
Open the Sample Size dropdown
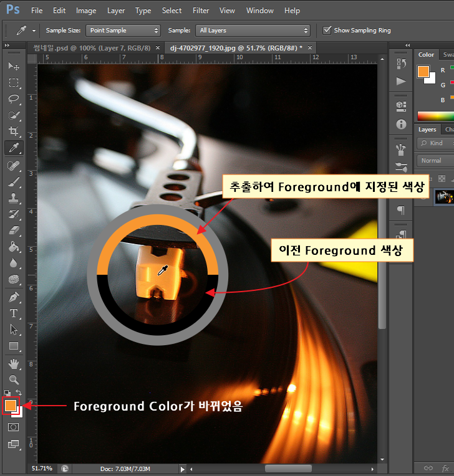pyautogui.click(x=123, y=31)
